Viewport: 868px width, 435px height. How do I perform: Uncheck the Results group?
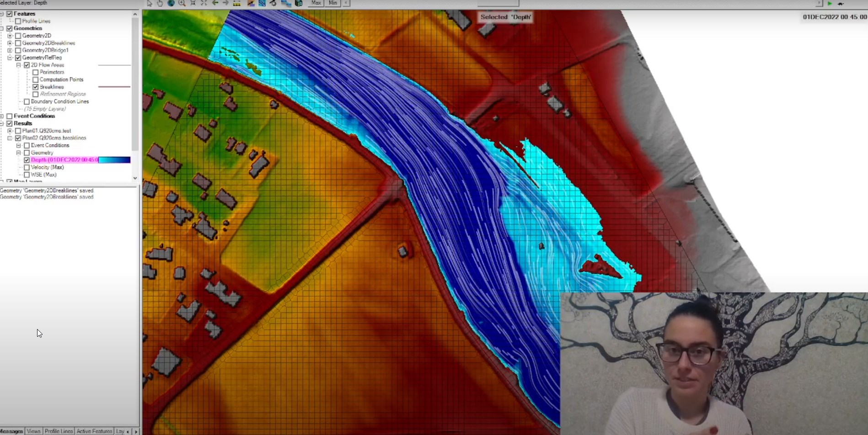(x=9, y=123)
